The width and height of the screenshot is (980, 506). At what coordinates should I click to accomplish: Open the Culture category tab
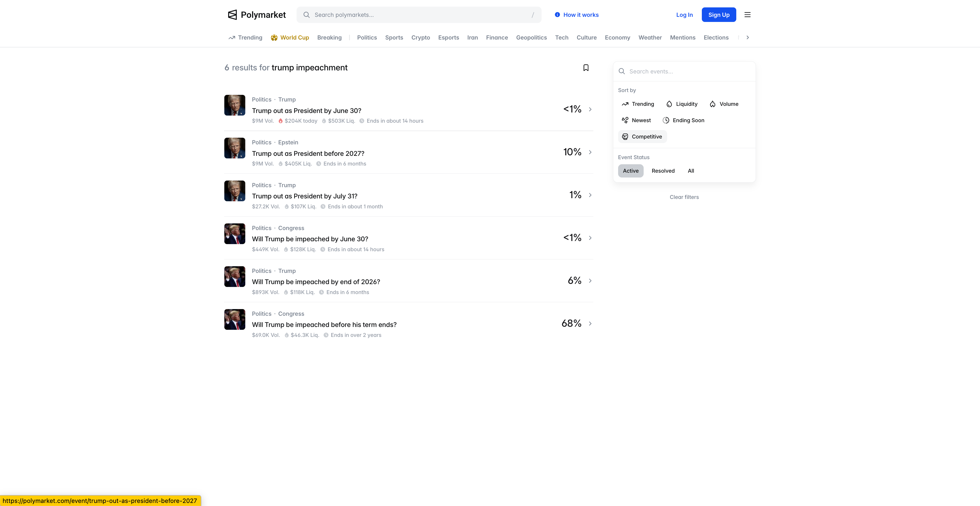click(587, 38)
